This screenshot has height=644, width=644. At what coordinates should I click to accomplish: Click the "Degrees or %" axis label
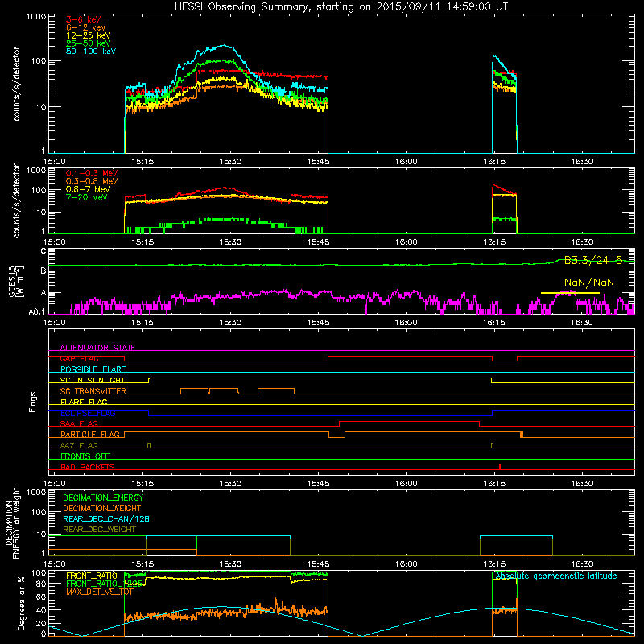point(21,603)
